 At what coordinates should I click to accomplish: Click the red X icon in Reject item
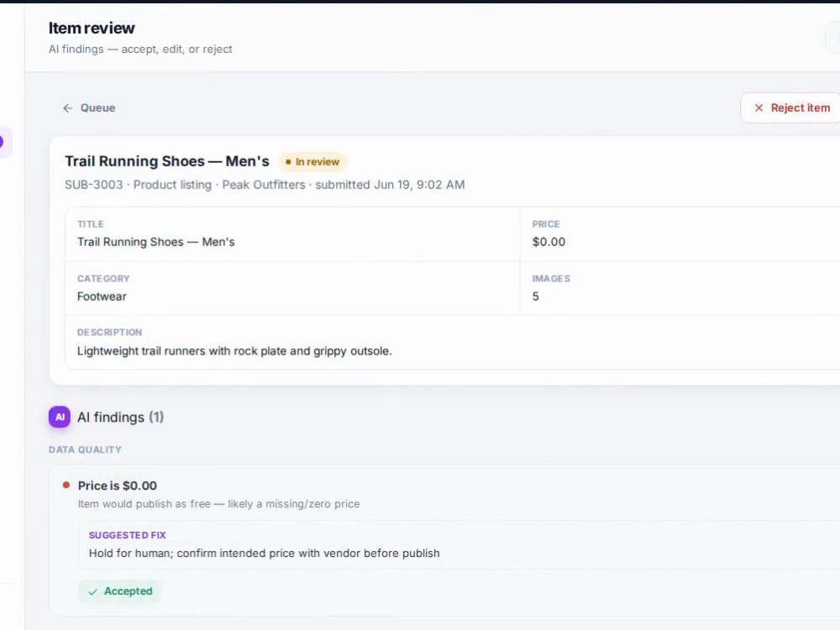[759, 108]
